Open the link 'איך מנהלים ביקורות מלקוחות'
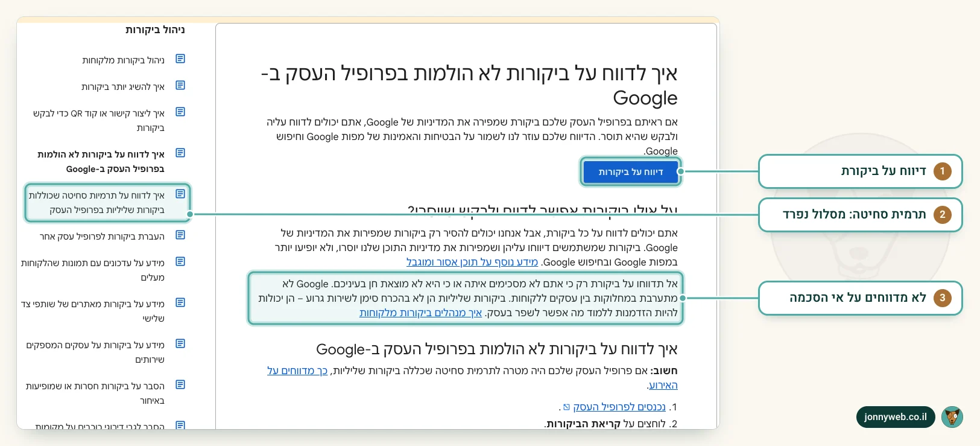The height and width of the screenshot is (446, 980). click(421, 313)
